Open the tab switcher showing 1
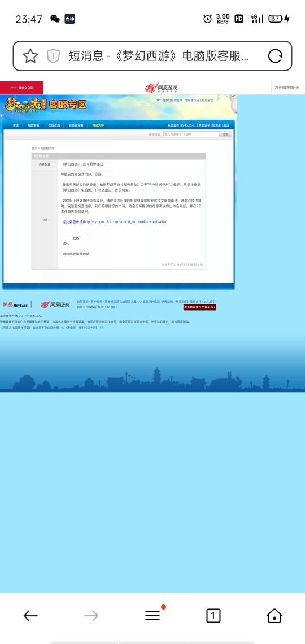305x644 pixels. (x=213, y=615)
